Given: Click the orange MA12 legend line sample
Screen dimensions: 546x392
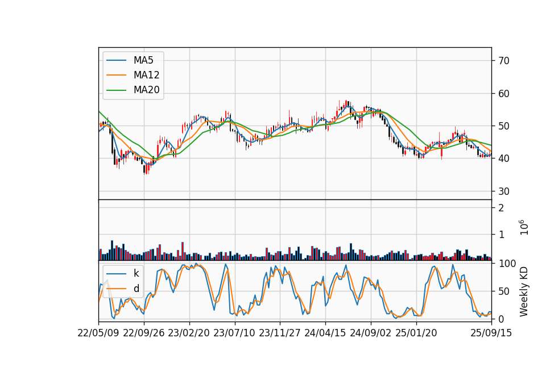Looking at the screenshot, I should [x=116, y=75].
